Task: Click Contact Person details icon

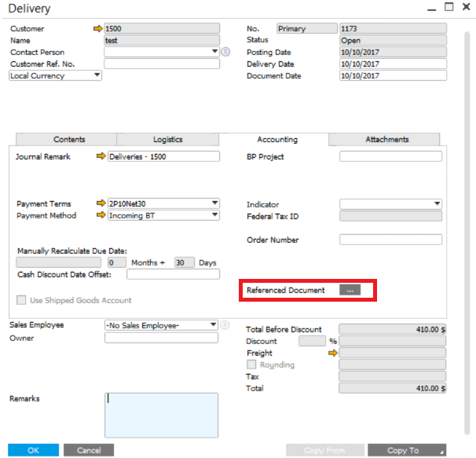Action: [x=225, y=52]
